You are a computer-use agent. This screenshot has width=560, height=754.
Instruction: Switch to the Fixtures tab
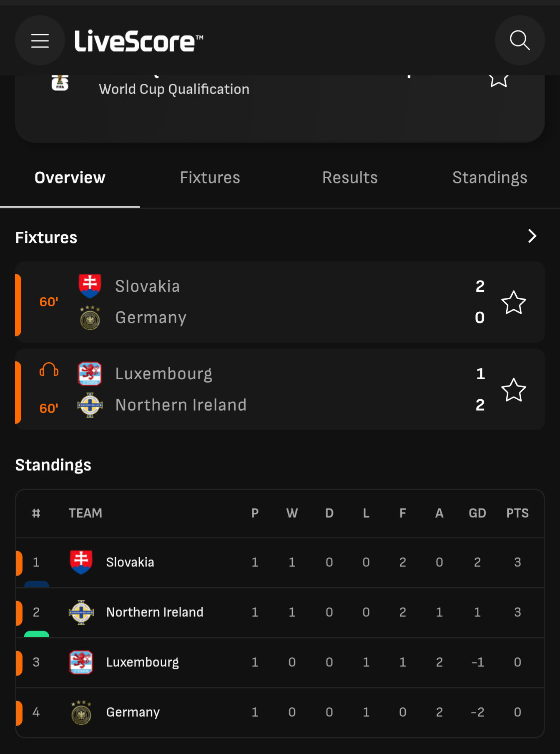[x=210, y=178]
